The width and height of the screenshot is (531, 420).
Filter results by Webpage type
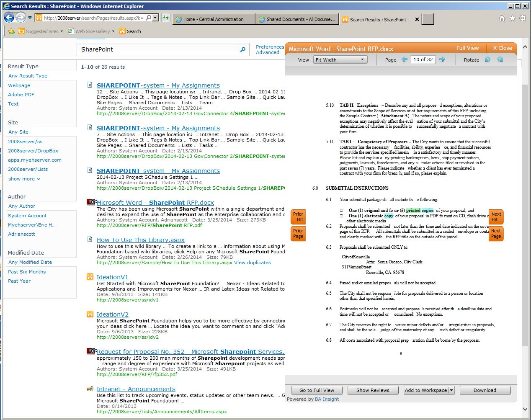[x=19, y=85]
